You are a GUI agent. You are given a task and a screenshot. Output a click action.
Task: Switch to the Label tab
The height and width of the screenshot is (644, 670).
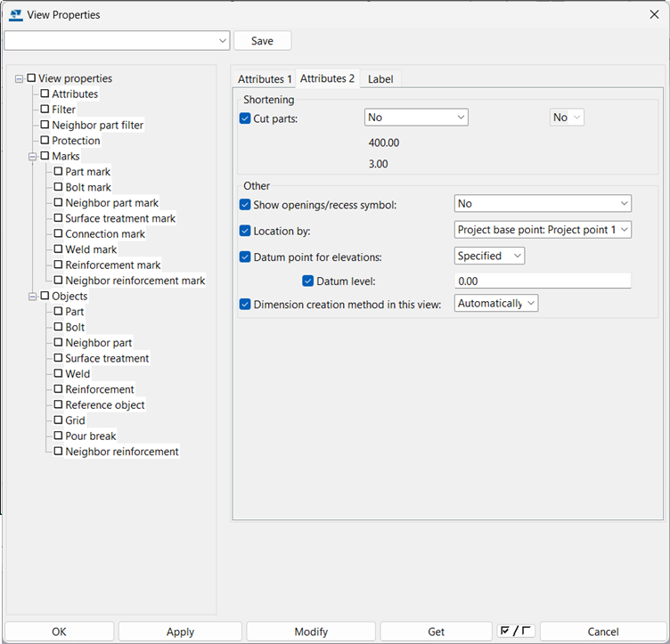click(x=380, y=79)
